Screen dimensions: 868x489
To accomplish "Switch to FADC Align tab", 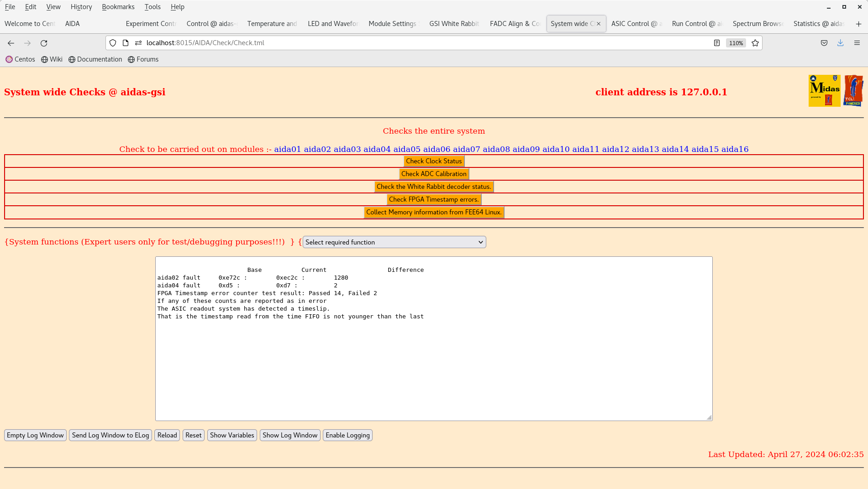I will click(x=516, y=24).
